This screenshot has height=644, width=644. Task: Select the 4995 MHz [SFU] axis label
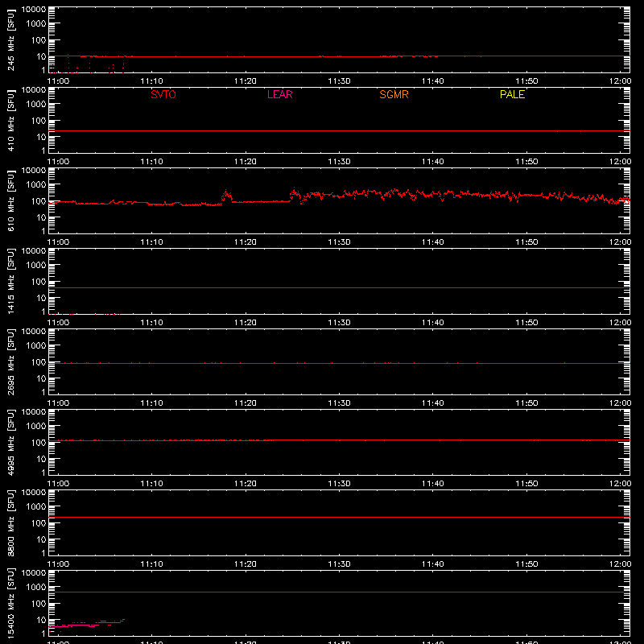[x=10, y=442]
